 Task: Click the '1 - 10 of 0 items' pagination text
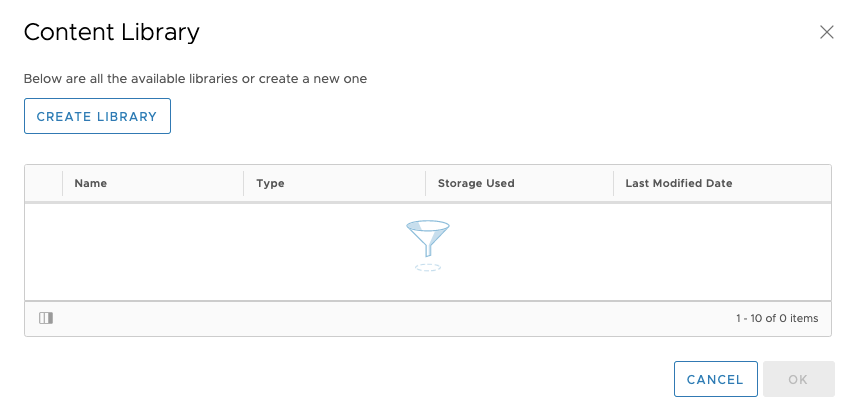pyautogui.click(x=777, y=318)
